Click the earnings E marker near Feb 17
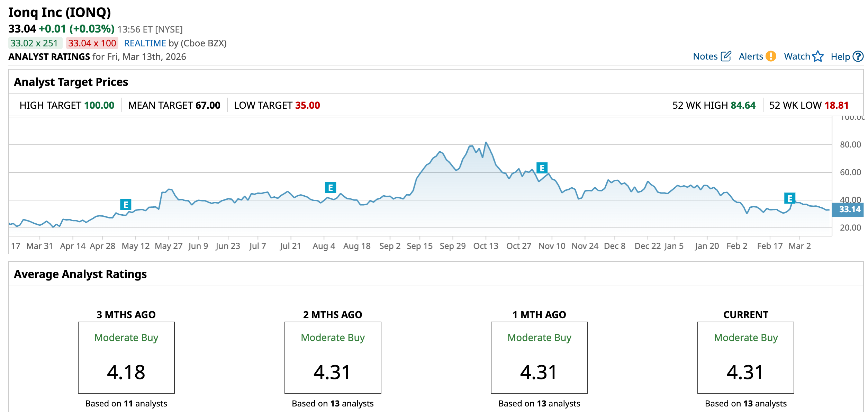This screenshot has height=412, width=868. 789,198
